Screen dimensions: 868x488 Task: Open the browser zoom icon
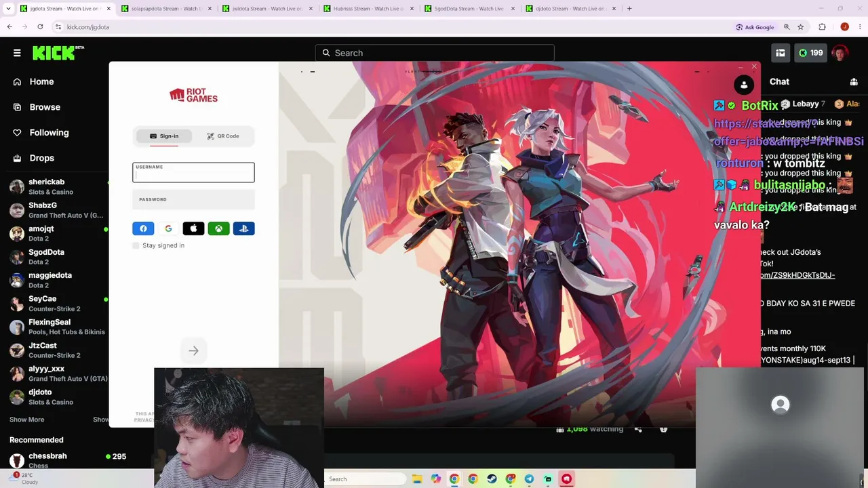click(787, 27)
